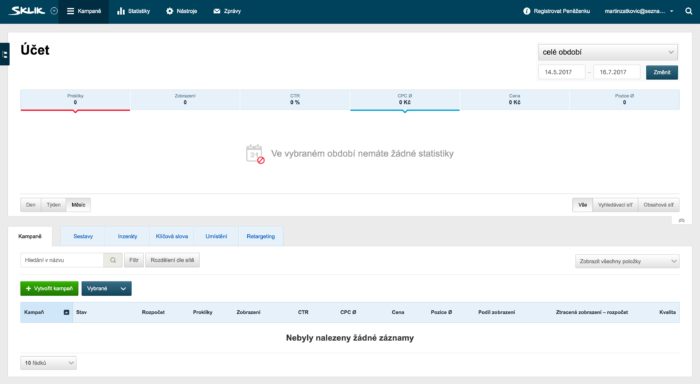
Task: Sort table by Rozpočet column
Action: point(153,312)
